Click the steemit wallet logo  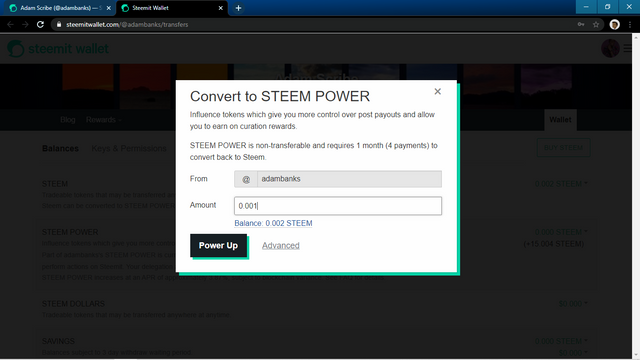point(58,49)
